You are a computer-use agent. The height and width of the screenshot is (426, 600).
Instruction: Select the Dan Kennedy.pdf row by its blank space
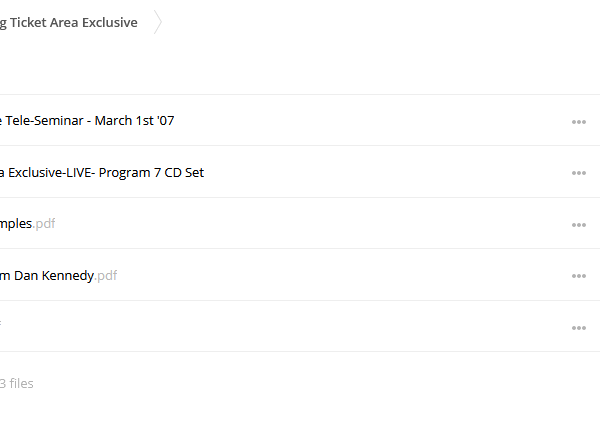click(x=342, y=276)
